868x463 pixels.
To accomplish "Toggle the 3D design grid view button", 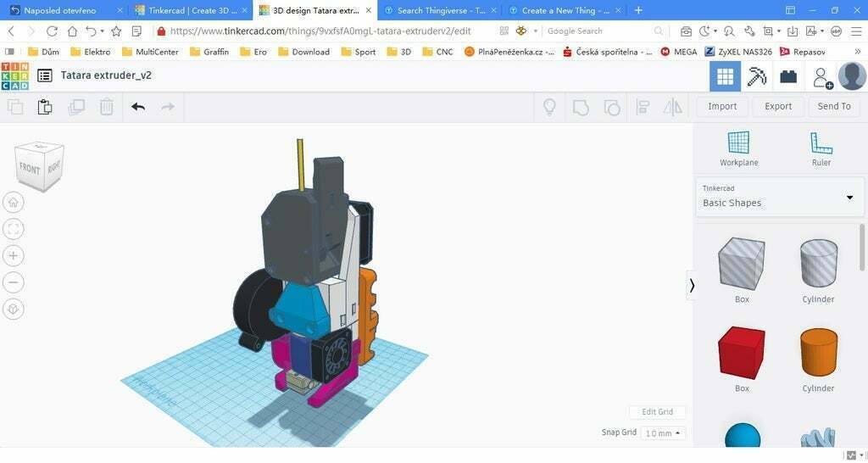I will pos(726,76).
